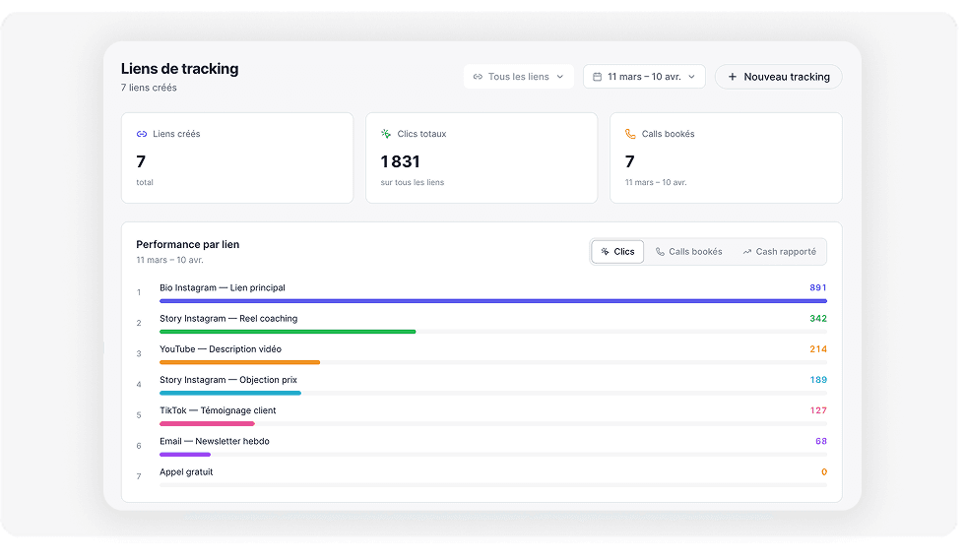Click the calendar icon in date filter
Image resolution: width=964 pixels, height=560 pixels.
[597, 77]
